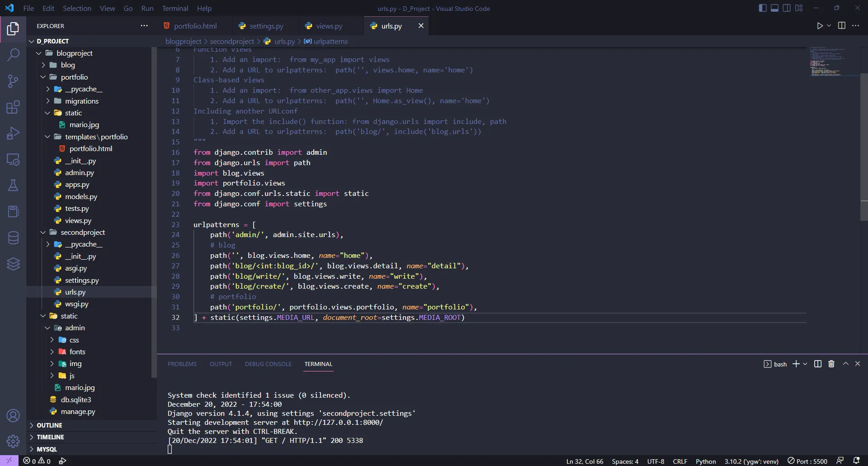Open Source Control view
This screenshot has height=466, width=868.
click(13, 81)
